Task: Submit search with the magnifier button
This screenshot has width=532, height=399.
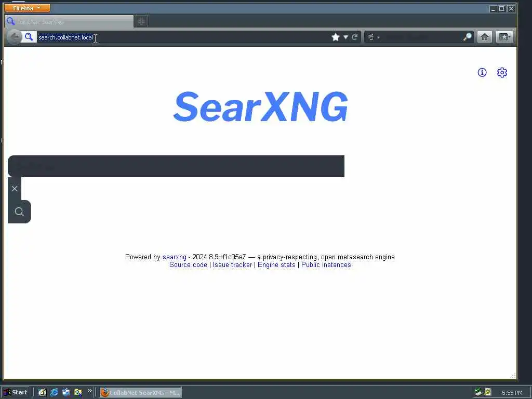Action: pos(19,212)
